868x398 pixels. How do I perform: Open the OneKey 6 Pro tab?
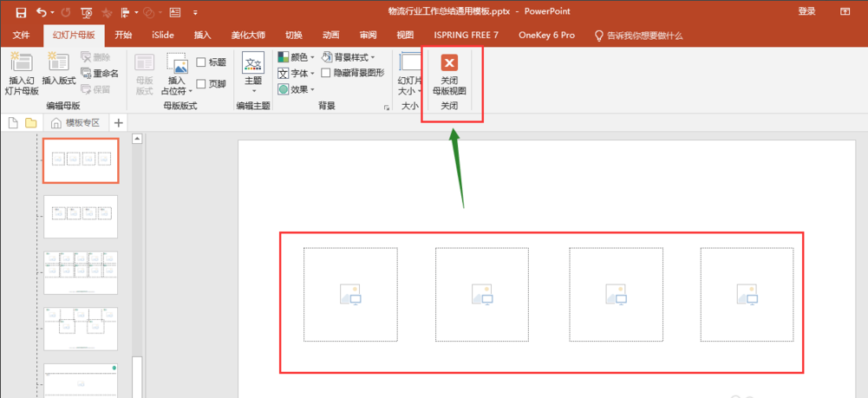pos(546,36)
